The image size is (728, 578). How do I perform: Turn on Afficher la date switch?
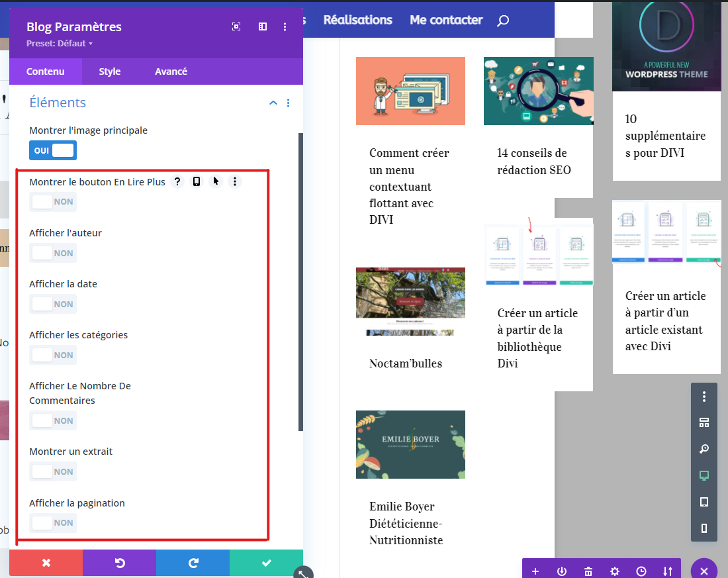53,304
